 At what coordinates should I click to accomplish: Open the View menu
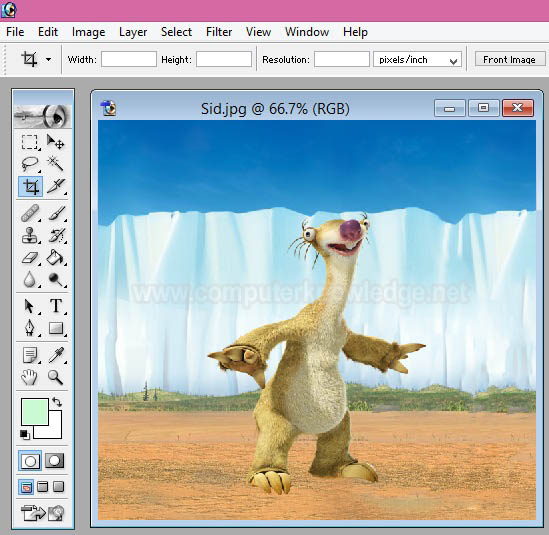click(258, 32)
